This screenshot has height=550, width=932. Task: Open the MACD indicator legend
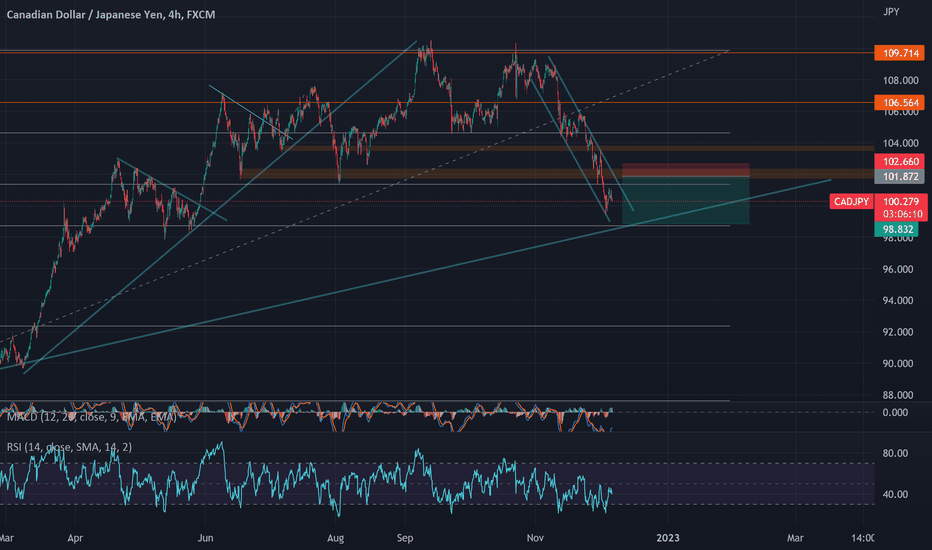coord(92,417)
